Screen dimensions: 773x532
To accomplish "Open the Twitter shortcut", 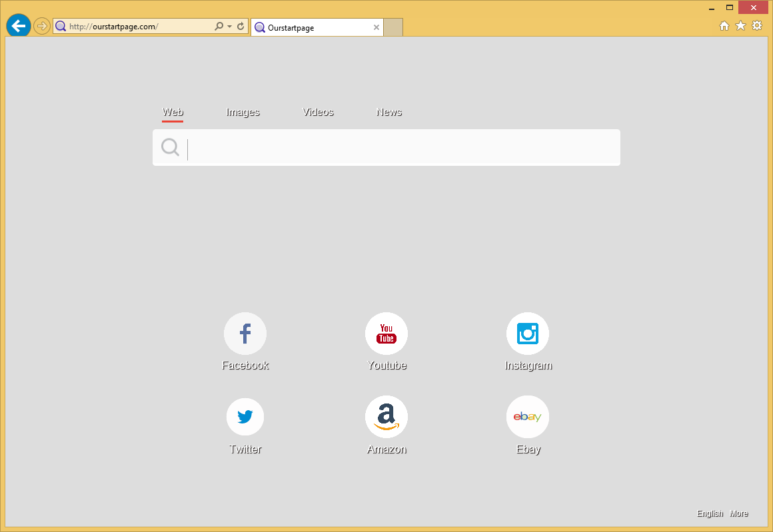I will pyautogui.click(x=245, y=417).
